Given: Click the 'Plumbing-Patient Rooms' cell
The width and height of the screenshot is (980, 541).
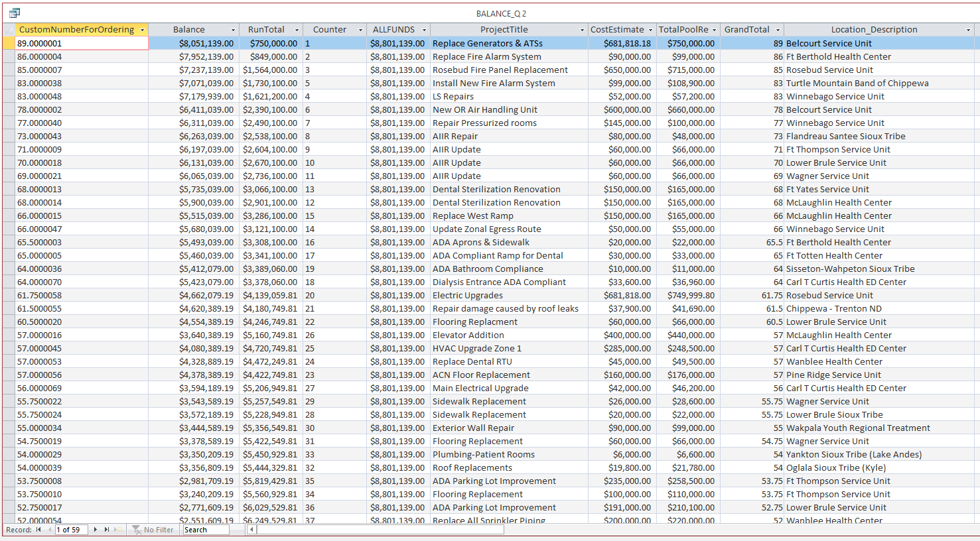Looking at the screenshot, I should click(509, 454).
